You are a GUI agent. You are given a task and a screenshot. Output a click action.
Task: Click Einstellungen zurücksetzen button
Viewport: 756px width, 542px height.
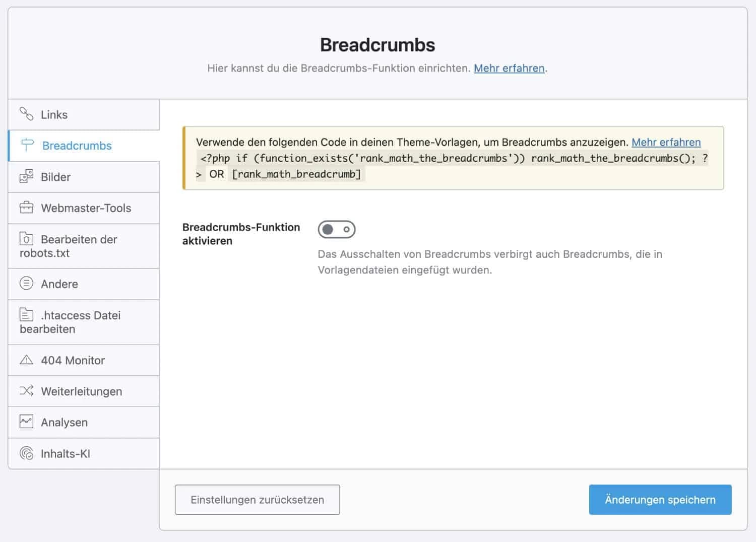pos(257,500)
